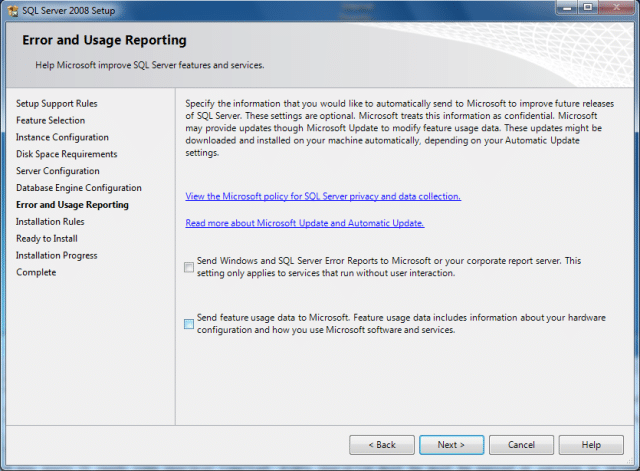Select Disk Space Requirements step
The image size is (640, 471).
67,154
